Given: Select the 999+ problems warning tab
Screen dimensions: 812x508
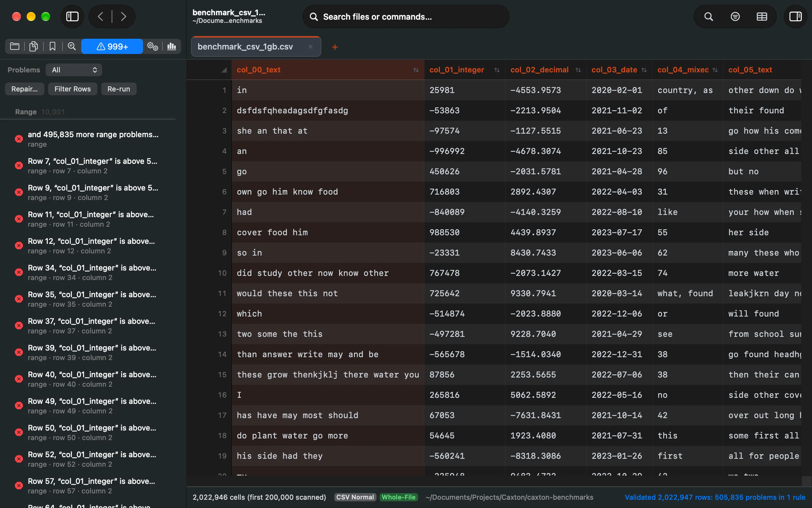Looking at the screenshot, I should tap(112, 46).
